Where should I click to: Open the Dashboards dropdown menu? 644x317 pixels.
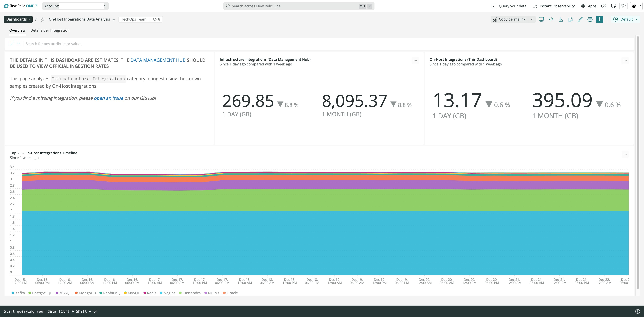click(18, 19)
